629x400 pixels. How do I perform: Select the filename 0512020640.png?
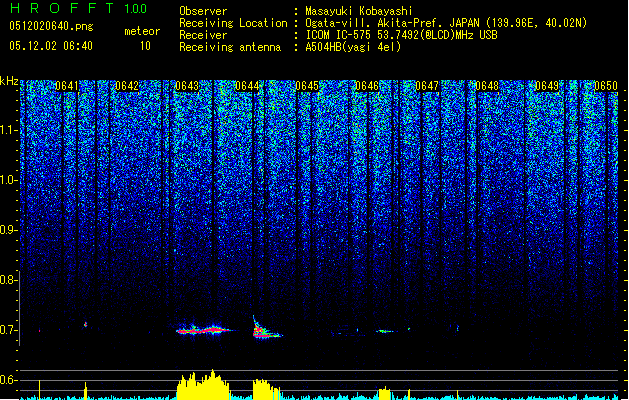coord(51,26)
